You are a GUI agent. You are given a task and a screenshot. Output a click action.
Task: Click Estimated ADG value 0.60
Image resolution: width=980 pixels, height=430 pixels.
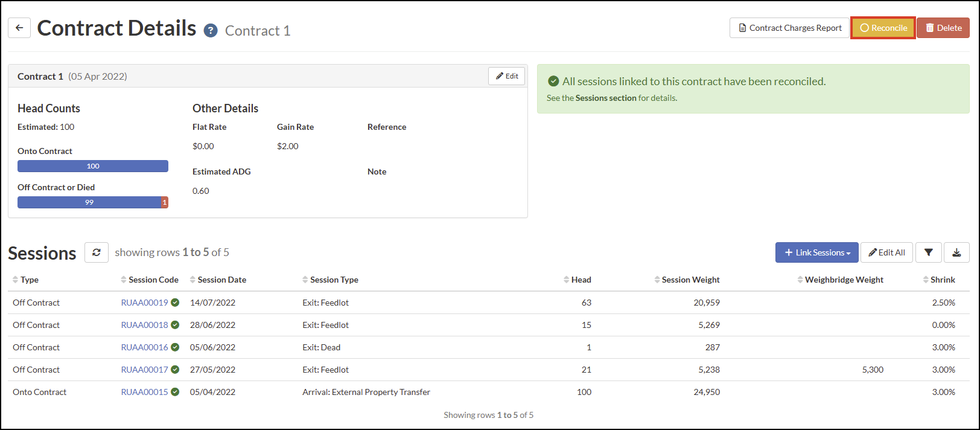[201, 191]
